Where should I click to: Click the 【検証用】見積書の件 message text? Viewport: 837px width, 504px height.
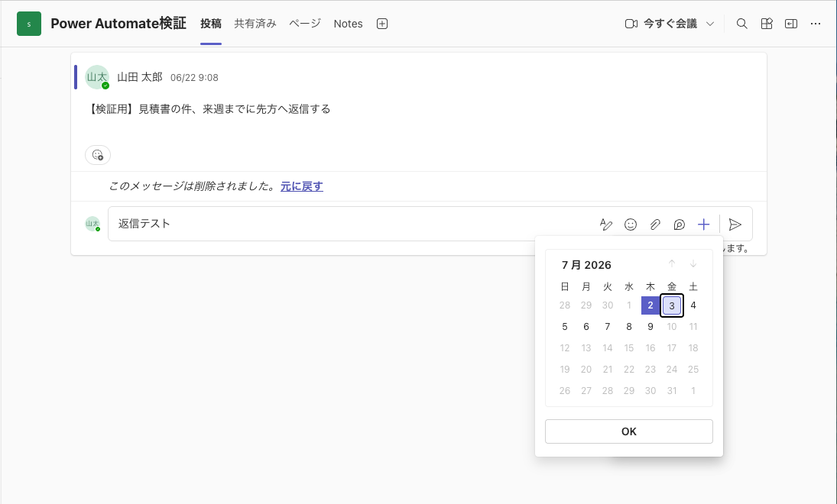[x=208, y=109]
